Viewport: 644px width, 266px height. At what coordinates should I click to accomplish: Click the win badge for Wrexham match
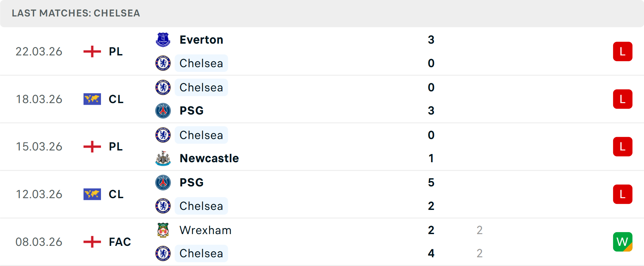(x=623, y=242)
